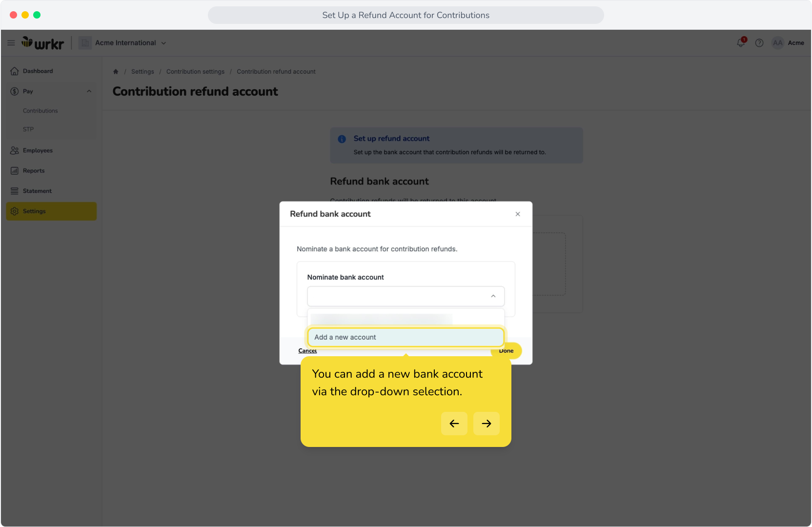Go to previous tutorial step arrow
The width and height of the screenshot is (812, 527).
click(x=454, y=424)
